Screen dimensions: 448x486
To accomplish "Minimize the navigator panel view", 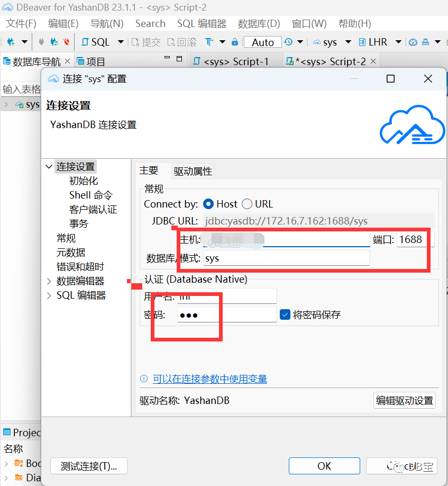I will 167,58.
